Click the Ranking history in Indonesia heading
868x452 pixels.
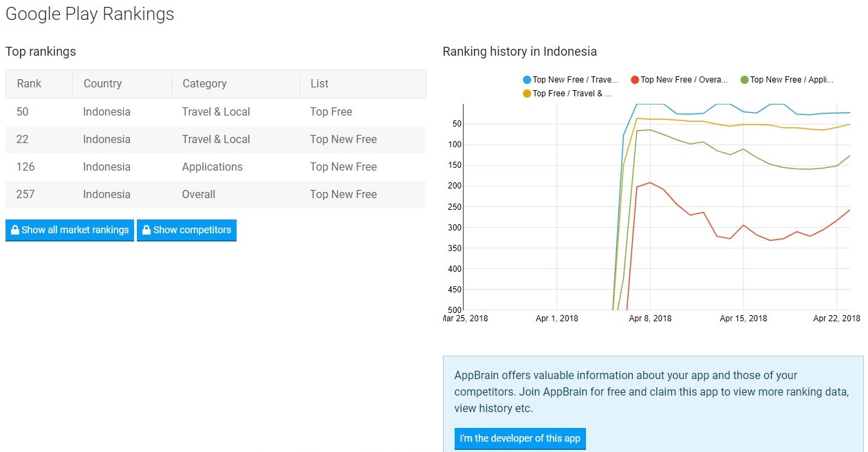(519, 52)
